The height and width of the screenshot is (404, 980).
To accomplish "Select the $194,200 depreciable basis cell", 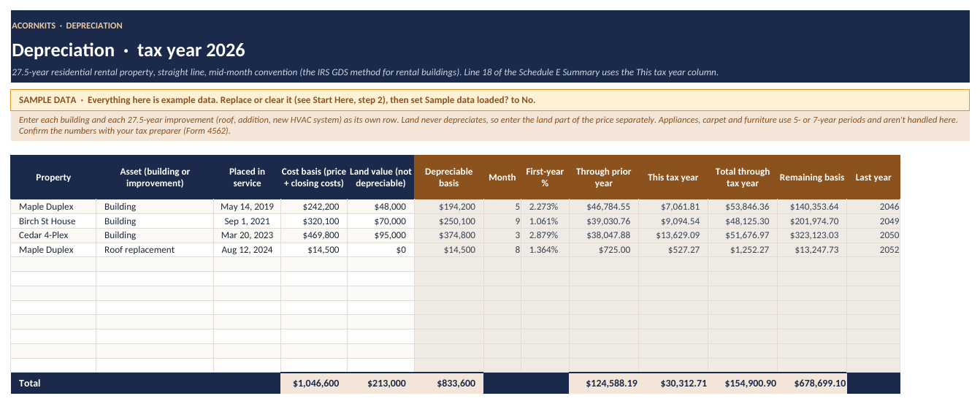I will coord(448,207).
